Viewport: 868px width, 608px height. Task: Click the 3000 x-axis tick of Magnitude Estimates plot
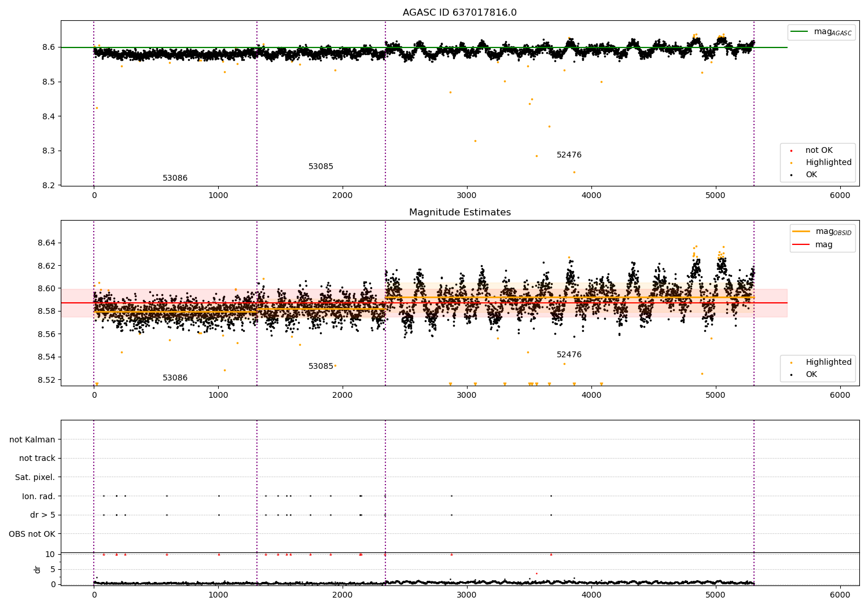pos(467,395)
